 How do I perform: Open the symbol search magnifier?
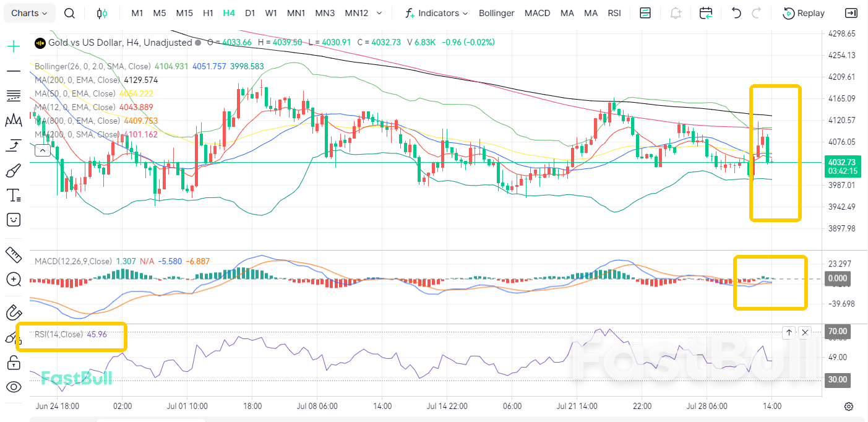[x=70, y=13]
